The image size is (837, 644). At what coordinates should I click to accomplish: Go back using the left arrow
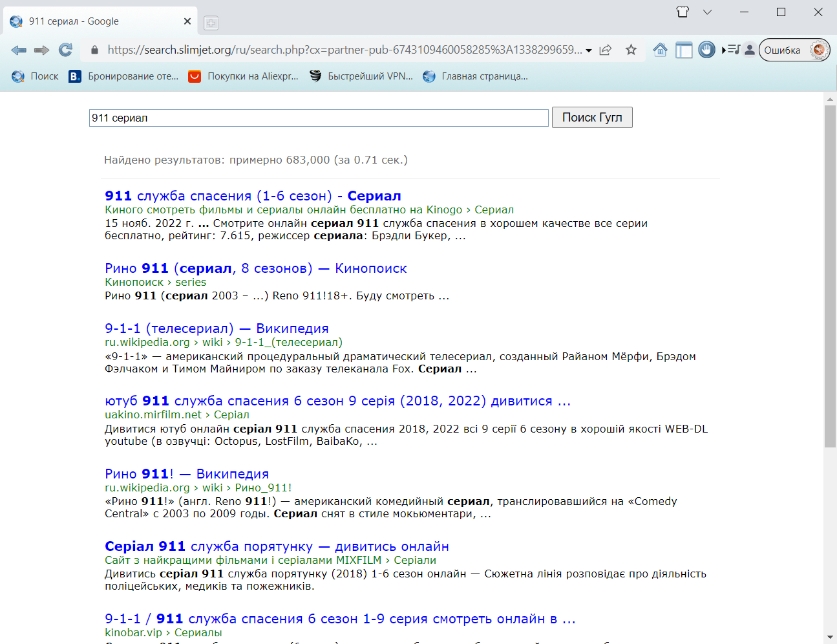[x=19, y=50]
